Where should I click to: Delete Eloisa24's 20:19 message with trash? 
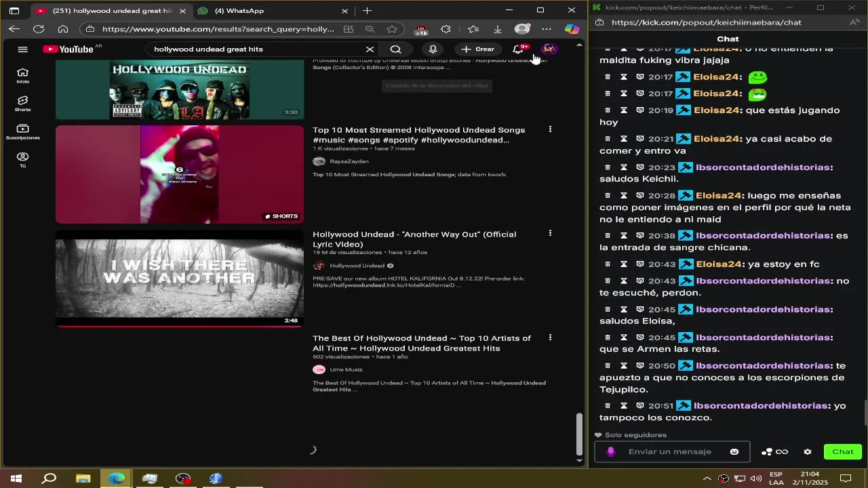(x=608, y=110)
